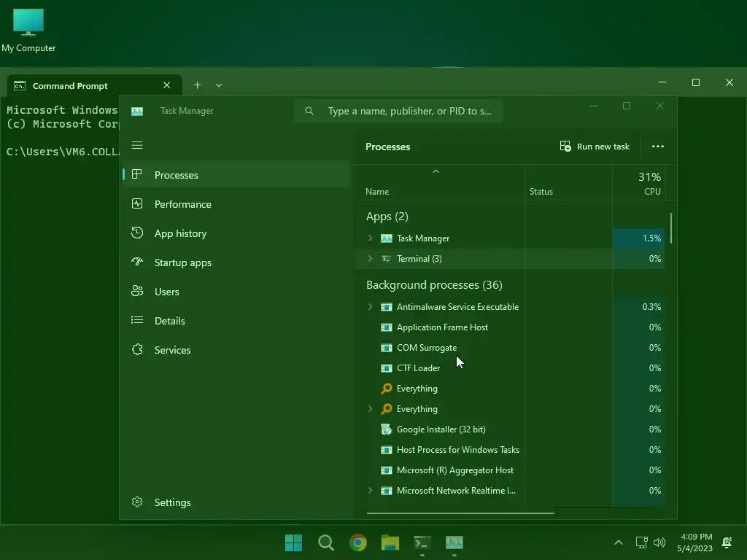Click the Antimalware Service Executable icon
This screenshot has height=560, width=747.
(387, 307)
